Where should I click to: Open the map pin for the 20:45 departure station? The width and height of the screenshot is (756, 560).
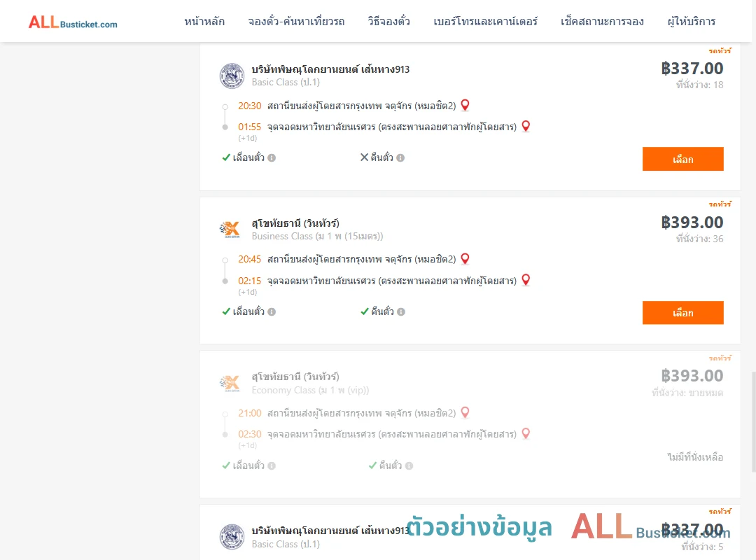point(465,259)
